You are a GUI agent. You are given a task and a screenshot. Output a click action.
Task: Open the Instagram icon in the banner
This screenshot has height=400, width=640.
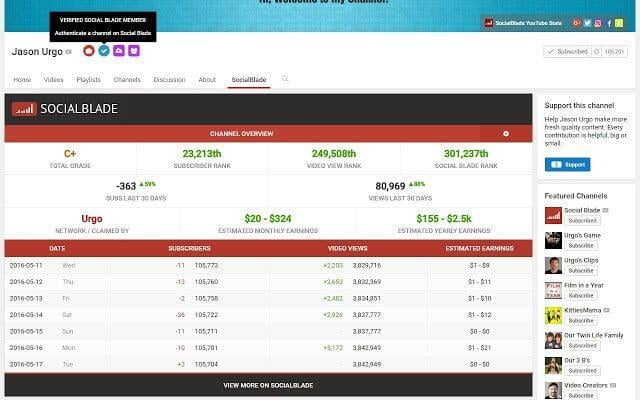(598, 23)
